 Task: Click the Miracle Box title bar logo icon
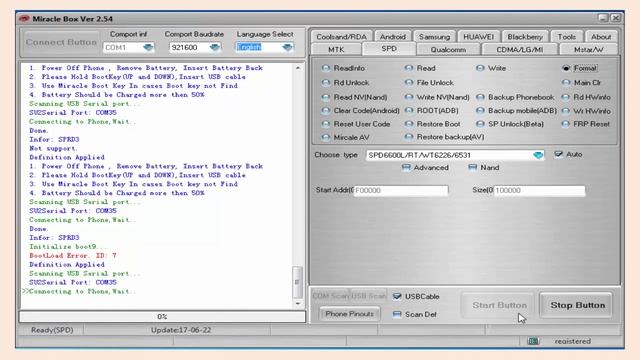click(x=24, y=19)
